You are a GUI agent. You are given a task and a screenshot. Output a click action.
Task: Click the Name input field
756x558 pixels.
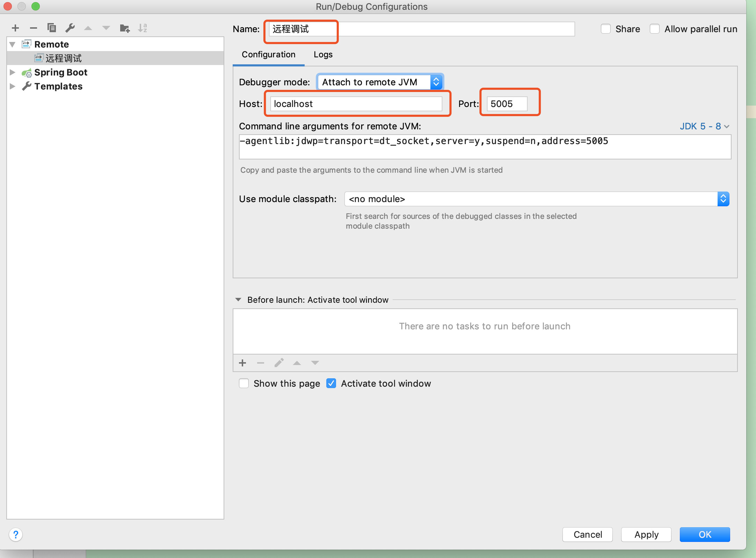pyautogui.click(x=422, y=29)
